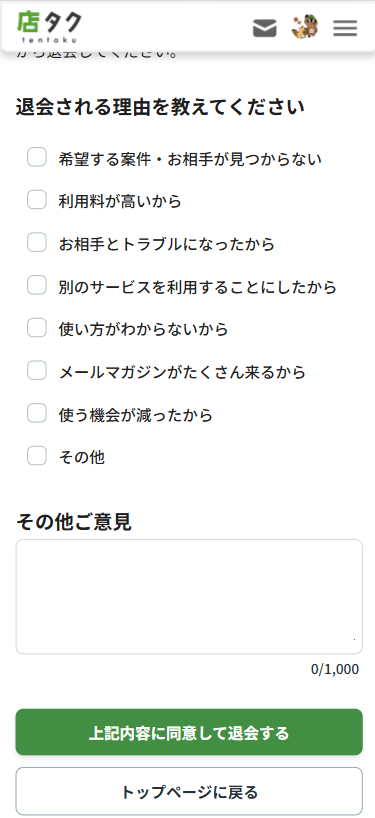Image resolution: width=375 pixels, height=818 pixels.
Task: Check 使い方がわからないから
Action: click(x=37, y=328)
